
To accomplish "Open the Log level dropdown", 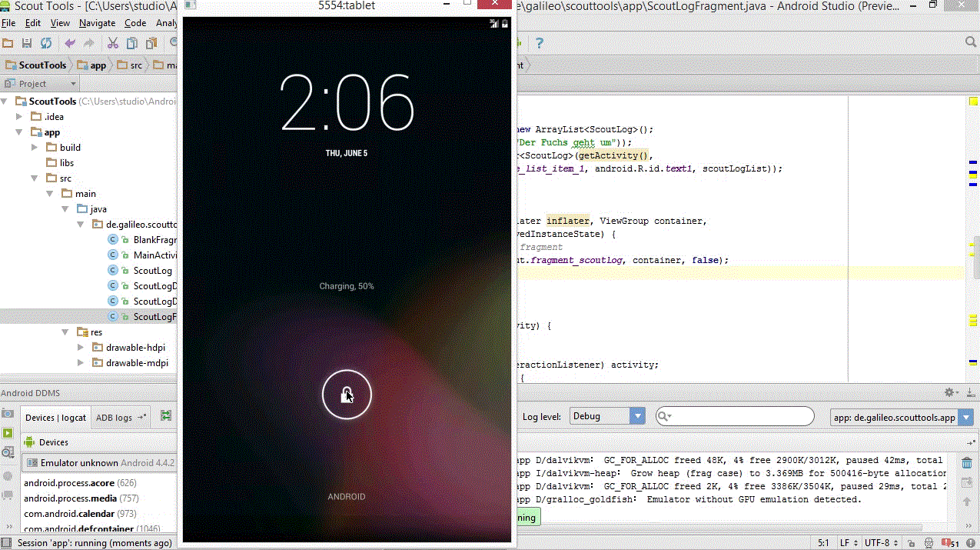I will point(607,416).
